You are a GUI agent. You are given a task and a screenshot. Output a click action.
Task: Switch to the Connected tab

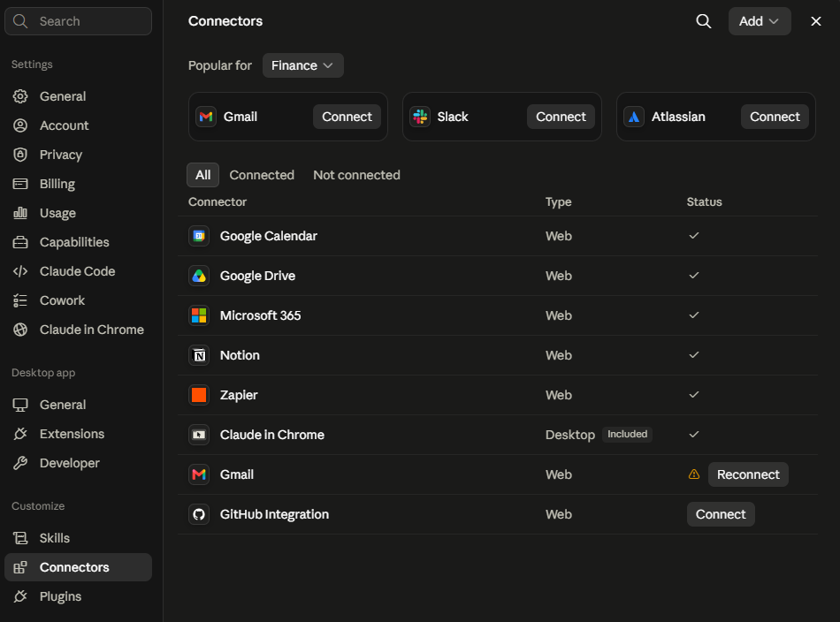[262, 175]
